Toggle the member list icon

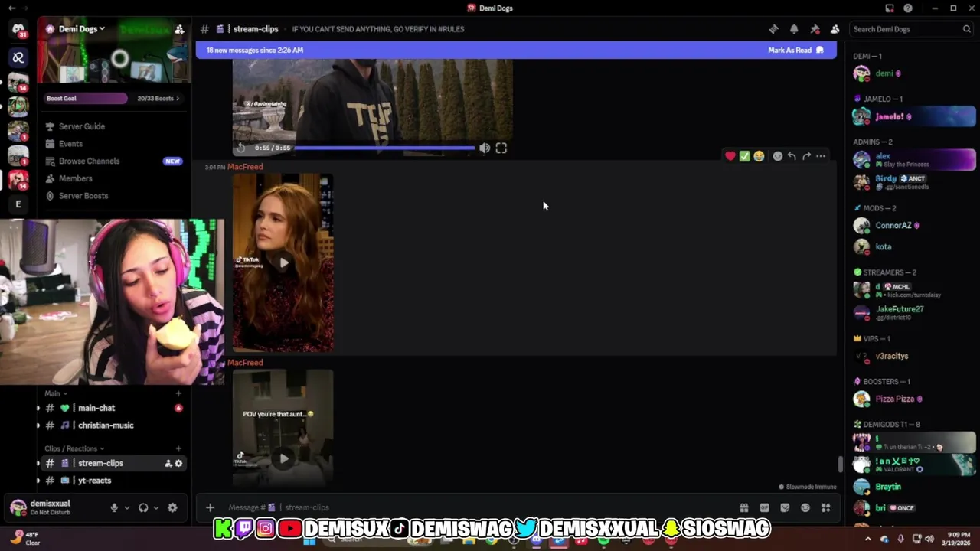(x=835, y=29)
